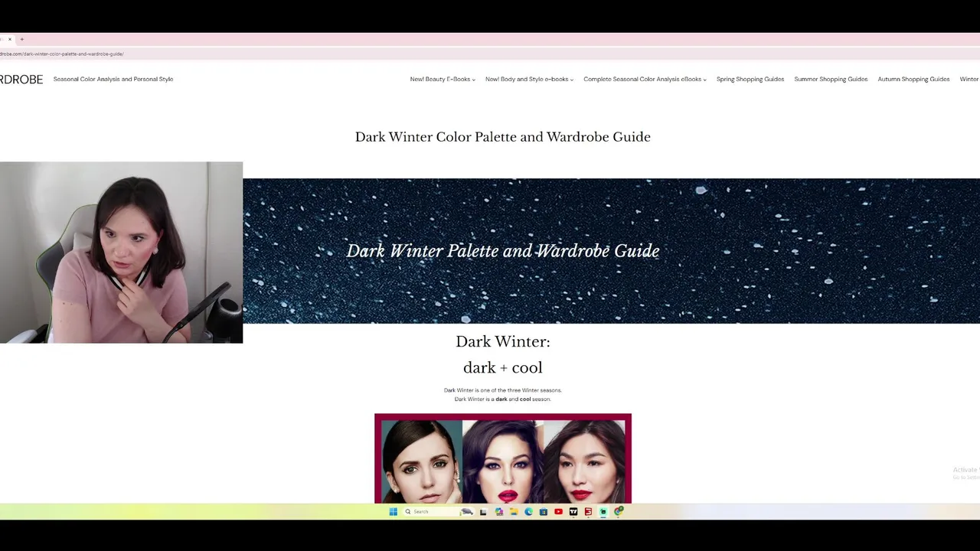The image size is (980, 551).
Task: Click 'Dark Winter is a dark and cool season' sentence
Action: [502, 399]
